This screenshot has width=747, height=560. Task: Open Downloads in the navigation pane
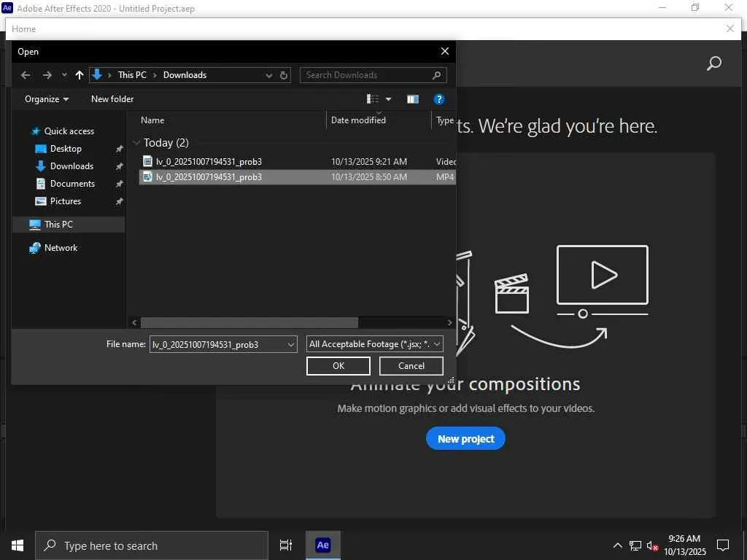(x=71, y=166)
